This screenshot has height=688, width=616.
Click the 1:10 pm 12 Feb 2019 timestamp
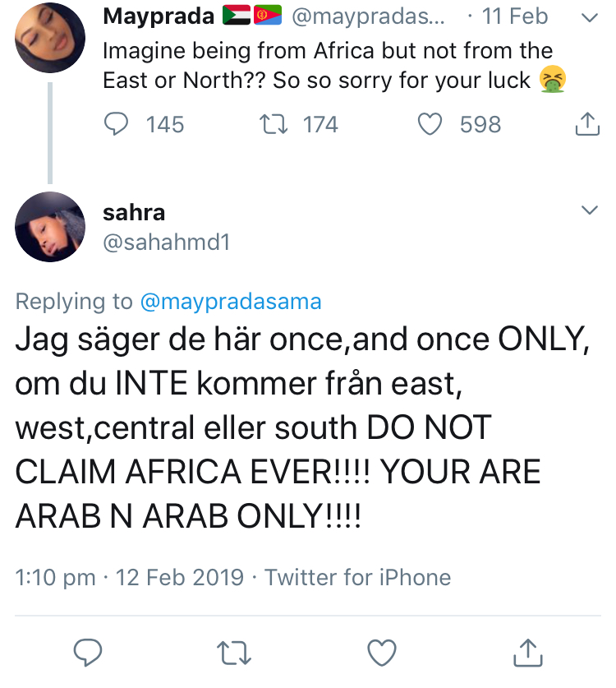[130, 577]
